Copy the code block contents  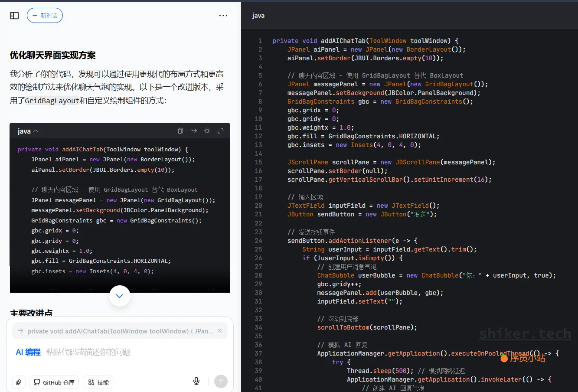tap(180, 131)
